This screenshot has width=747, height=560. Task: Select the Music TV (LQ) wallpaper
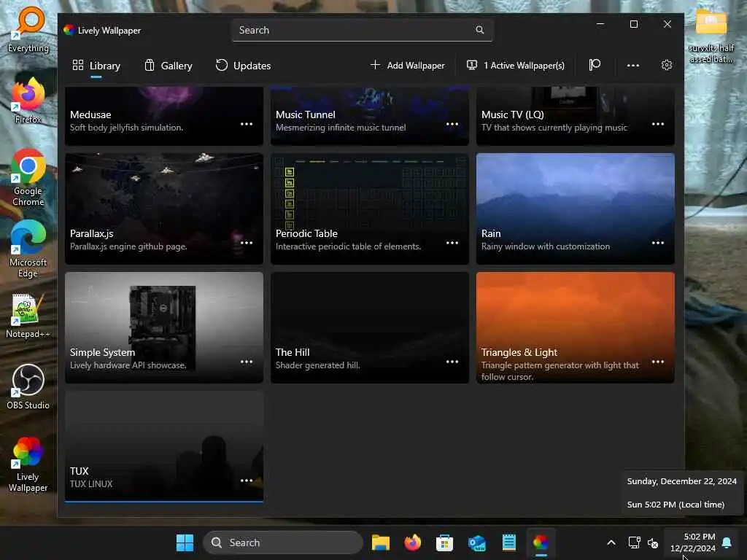click(576, 116)
